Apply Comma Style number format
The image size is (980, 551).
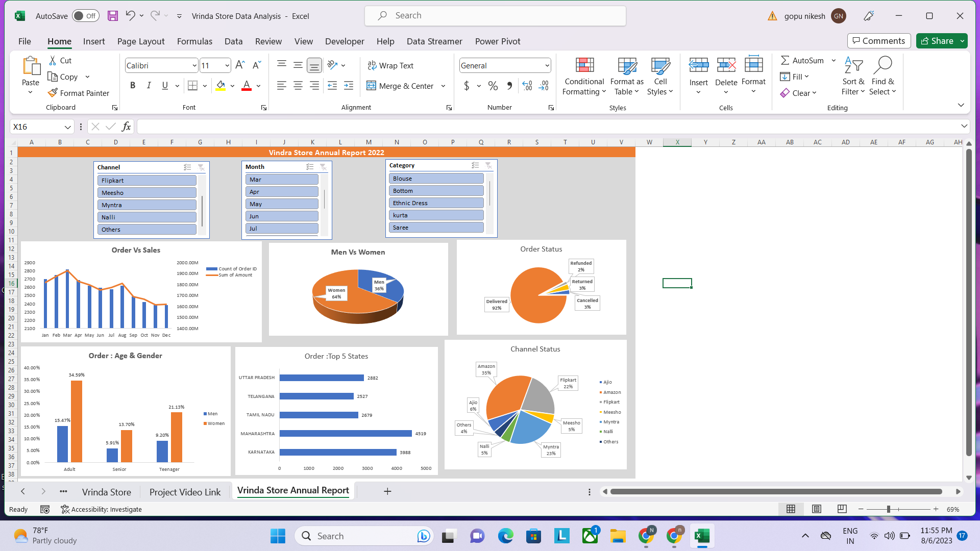pos(509,86)
